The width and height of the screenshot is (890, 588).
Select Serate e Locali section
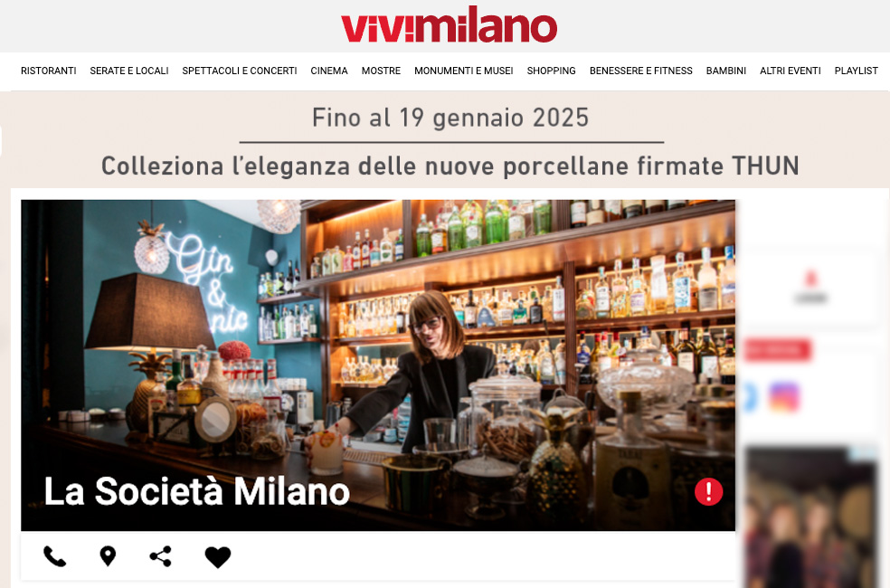pyautogui.click(x=129, y=71)
